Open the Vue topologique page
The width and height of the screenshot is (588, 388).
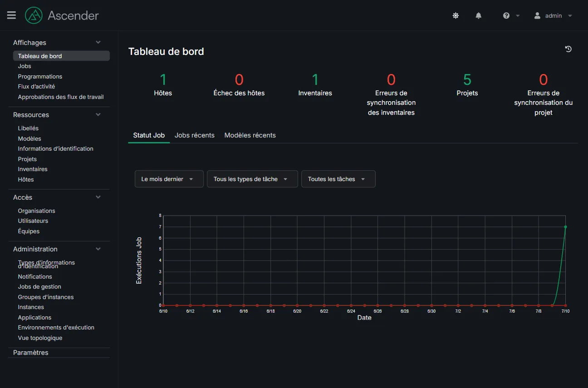[x=40, y=338]
